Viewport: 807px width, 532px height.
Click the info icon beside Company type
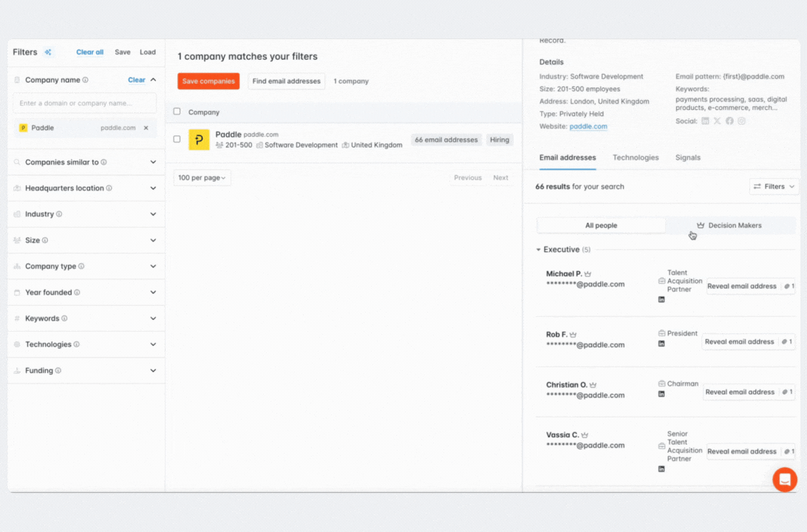coord(81,266)
